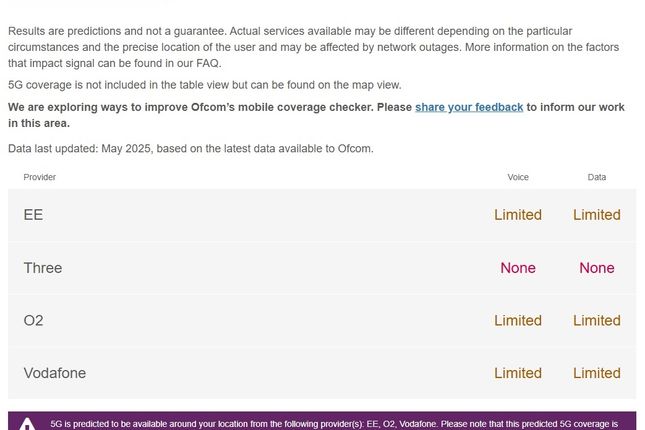
Task: Click Vodafone's Limited data coverage result
Action: [597, 373]
